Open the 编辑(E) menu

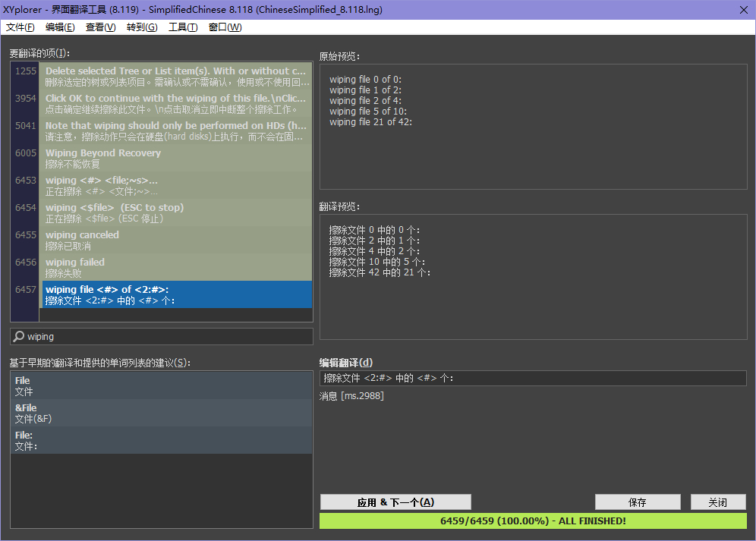(x=60, y=27)
